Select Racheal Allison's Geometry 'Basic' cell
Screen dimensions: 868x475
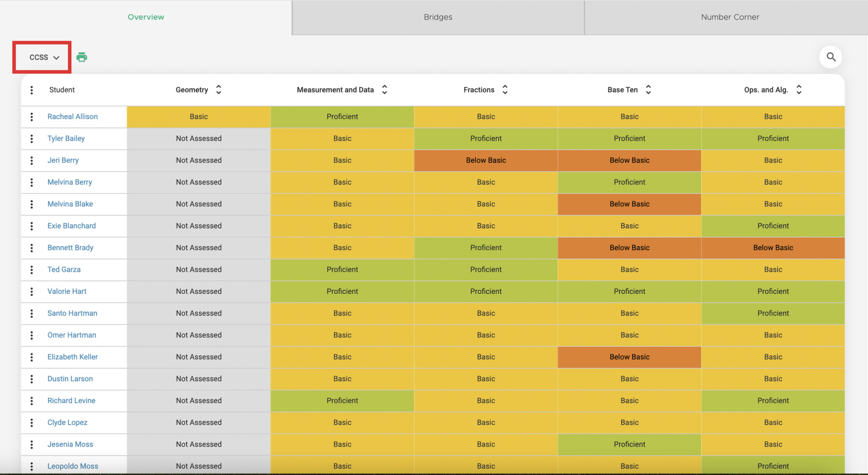[x=199, y=117]
